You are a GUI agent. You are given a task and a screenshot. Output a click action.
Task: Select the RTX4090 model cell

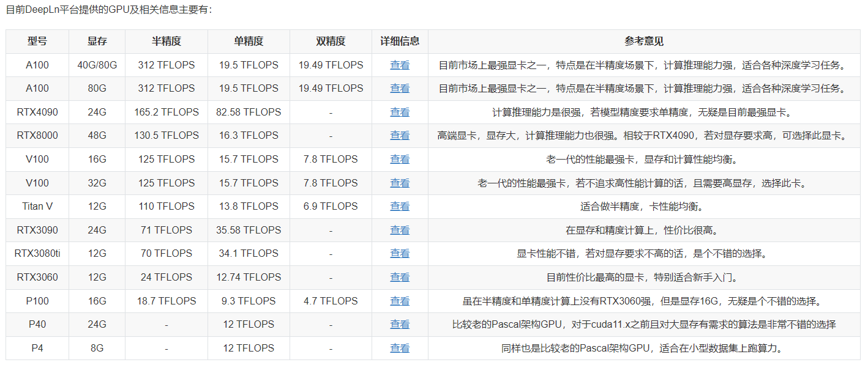(37, 112)
